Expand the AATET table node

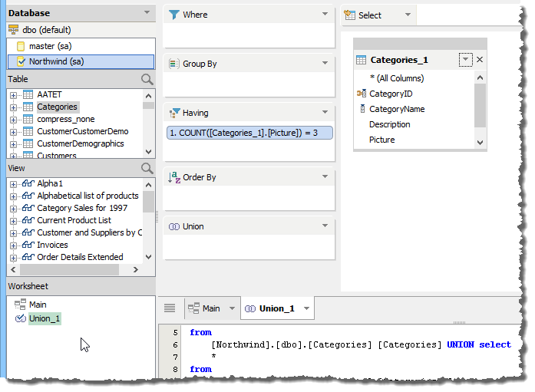13,94
